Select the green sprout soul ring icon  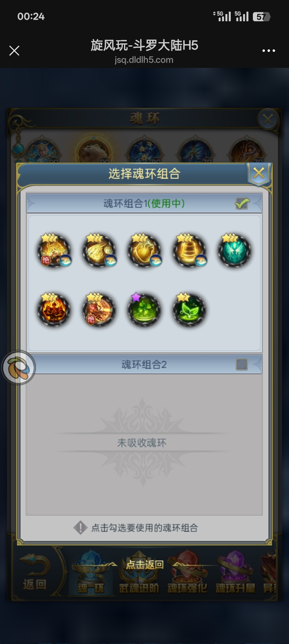(189, 310)
